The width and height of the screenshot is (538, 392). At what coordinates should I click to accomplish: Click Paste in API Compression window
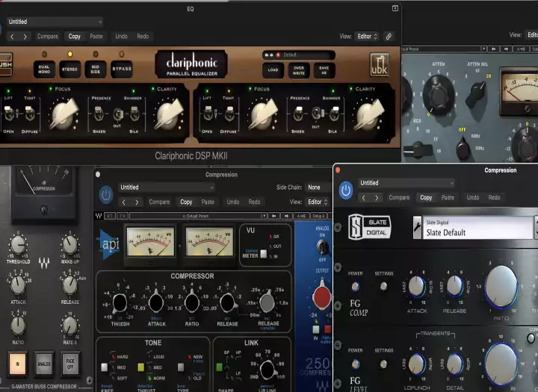pyautogui.click(x=208, y=202)
